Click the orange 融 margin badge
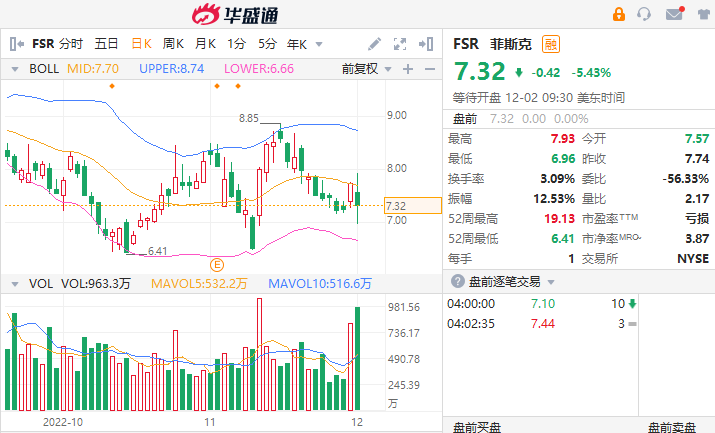The image size is (715, 433). 551,44
